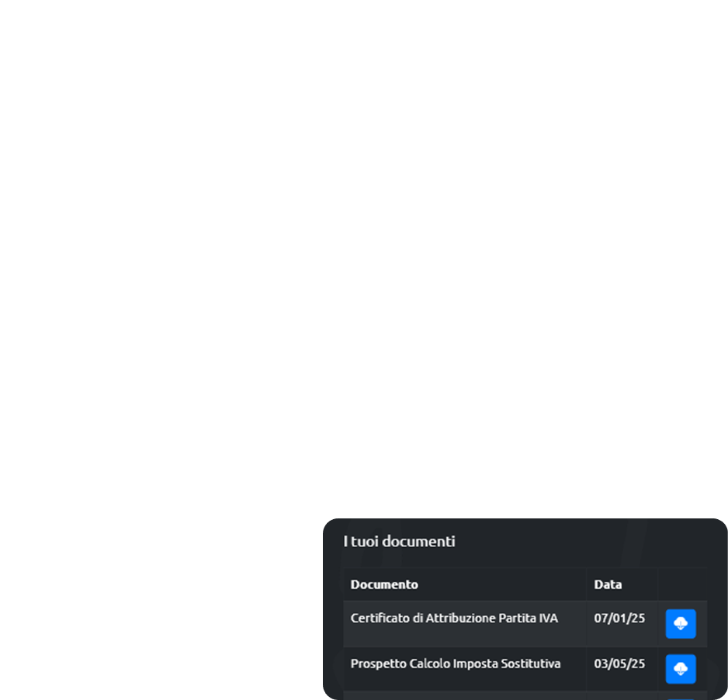This screenshot has width=728, height=700.
Task: Download the Prospetto Calcolo Imposta Sostitutiva
Action: [681, 669]
